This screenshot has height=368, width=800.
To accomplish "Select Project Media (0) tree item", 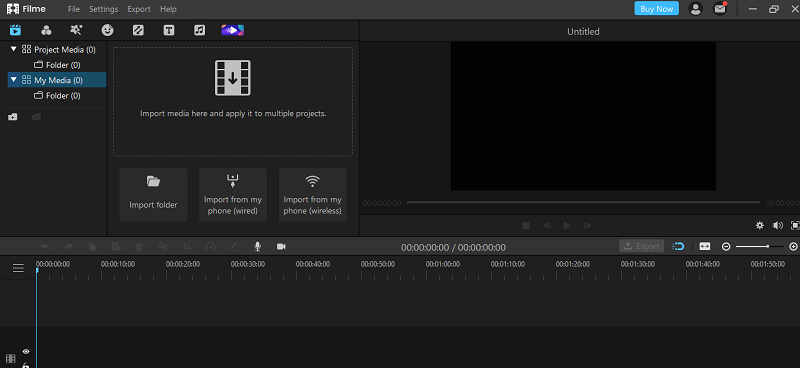I will [x=65, y=50].
